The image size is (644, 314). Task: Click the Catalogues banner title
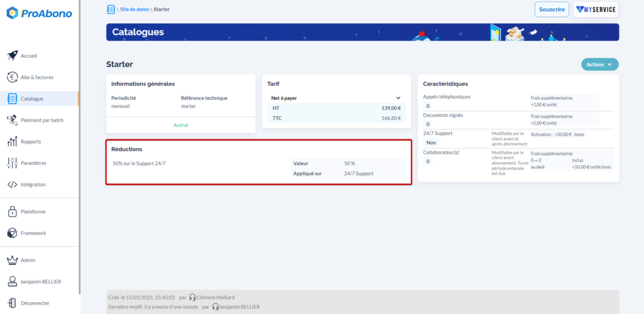[138, 32]
